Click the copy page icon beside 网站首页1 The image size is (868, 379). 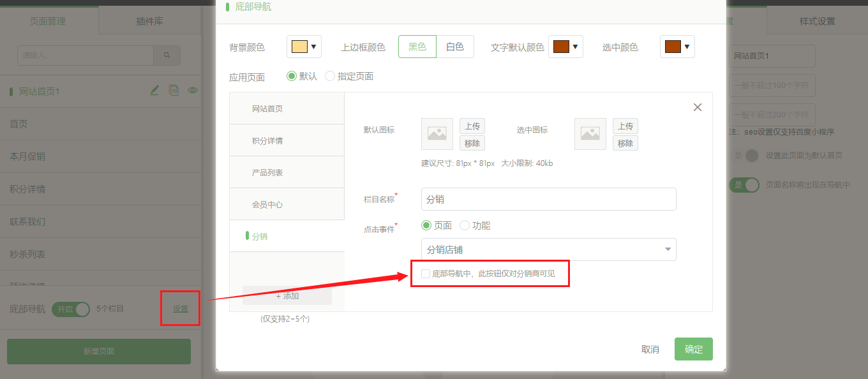tap(174, 91)
